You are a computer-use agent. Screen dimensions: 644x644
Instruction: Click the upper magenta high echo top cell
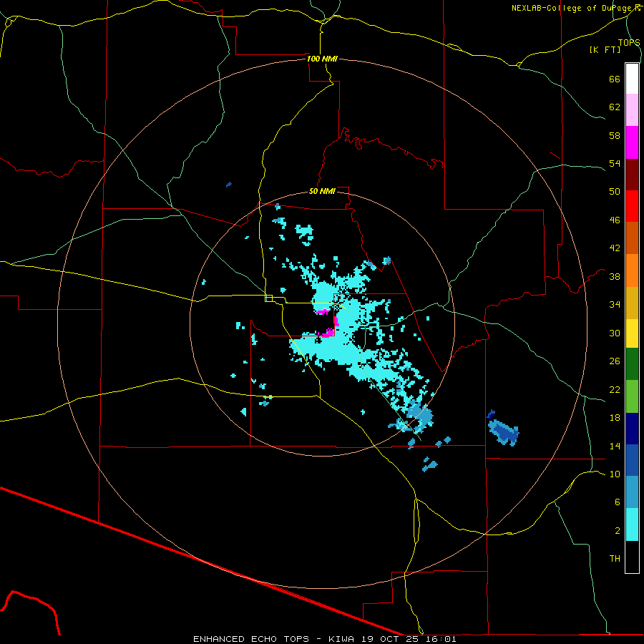point(323,311)
